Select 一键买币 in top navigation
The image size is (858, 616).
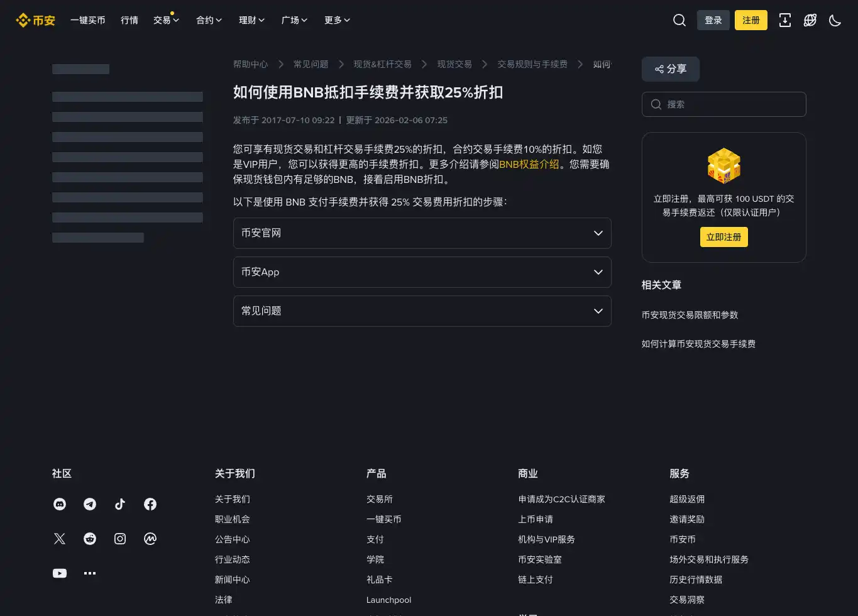point(88,20)
